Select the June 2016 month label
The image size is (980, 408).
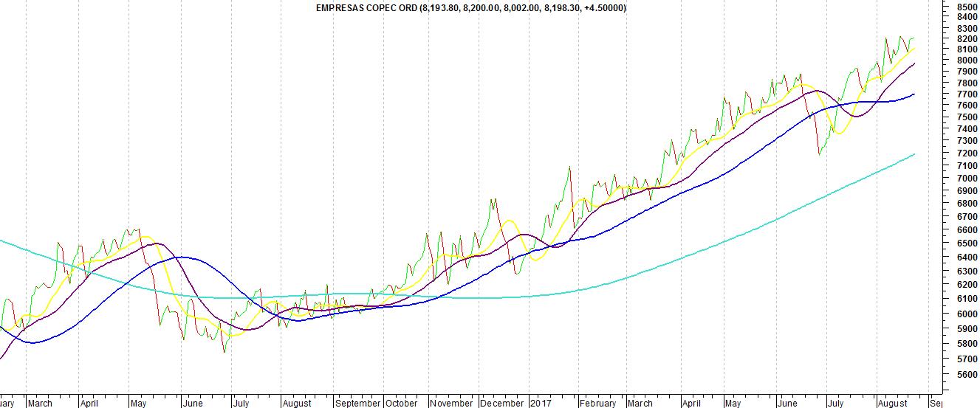[192, 404]
